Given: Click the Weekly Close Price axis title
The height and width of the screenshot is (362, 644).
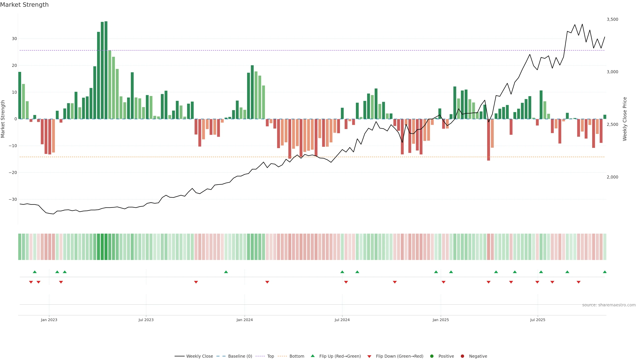Looking at the screenshot, I should 625,119.
